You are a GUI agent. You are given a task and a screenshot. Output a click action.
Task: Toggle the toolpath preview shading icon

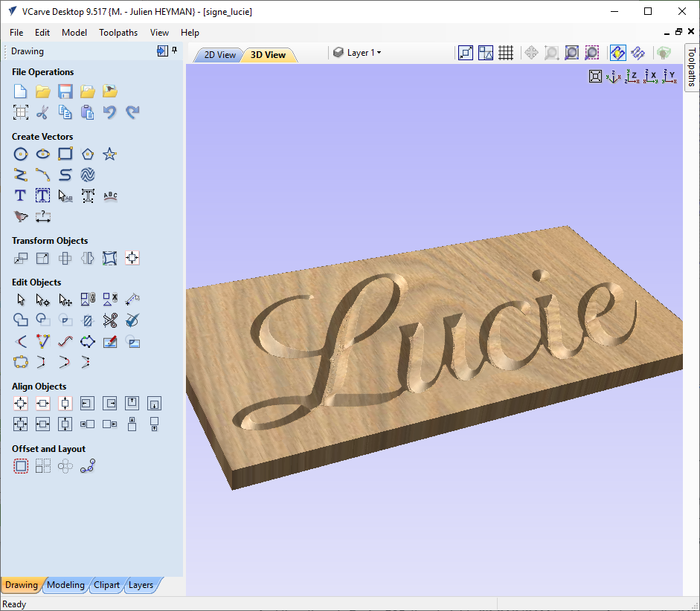coord(618,53)
